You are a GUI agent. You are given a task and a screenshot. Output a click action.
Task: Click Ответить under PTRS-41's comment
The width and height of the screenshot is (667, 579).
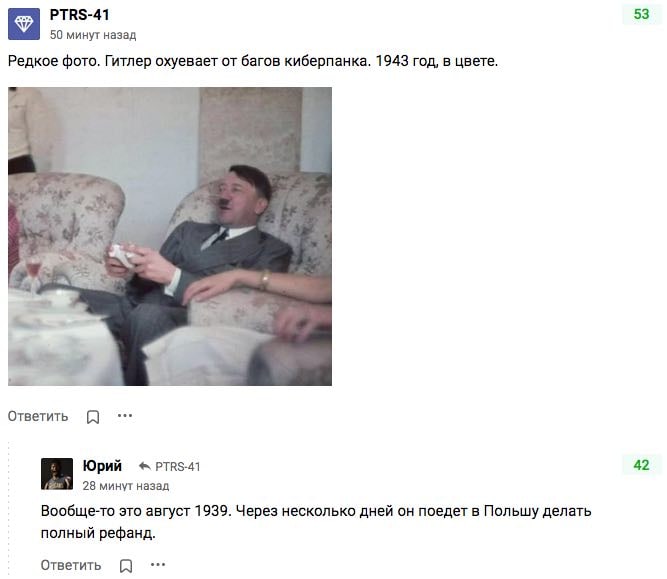pyautogui.click(x=38, y=416)
